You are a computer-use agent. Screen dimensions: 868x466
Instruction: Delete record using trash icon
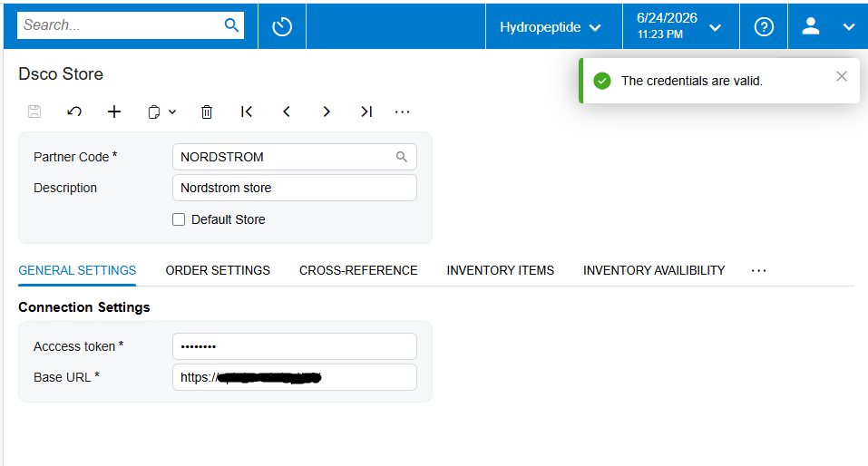click(207, 112)
